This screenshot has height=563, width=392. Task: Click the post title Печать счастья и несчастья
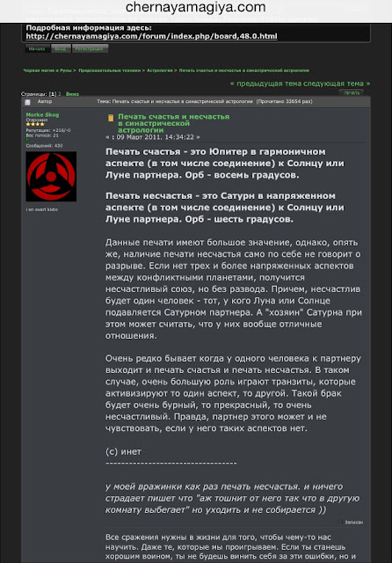click(173, 123)
